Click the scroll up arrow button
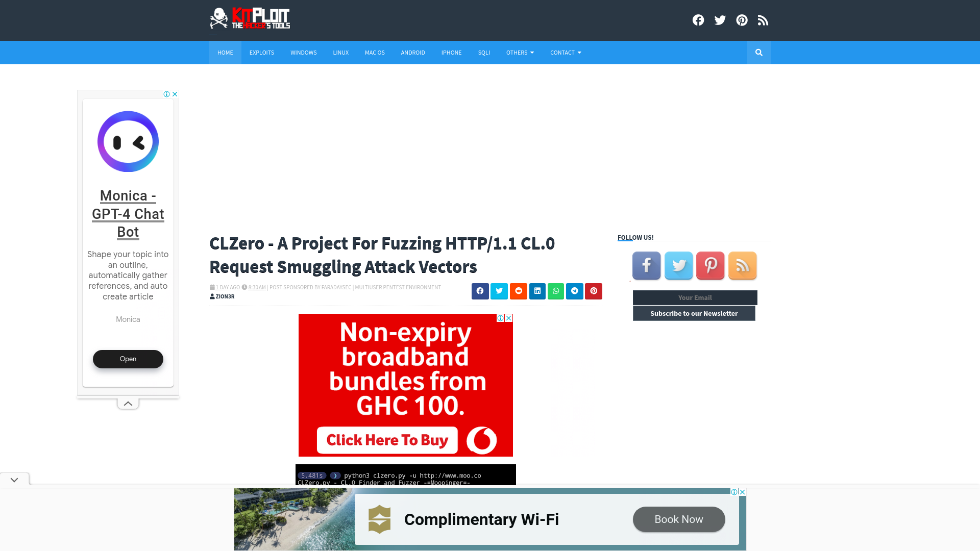Screen dimensions: 980x551 tap(128, 403)
